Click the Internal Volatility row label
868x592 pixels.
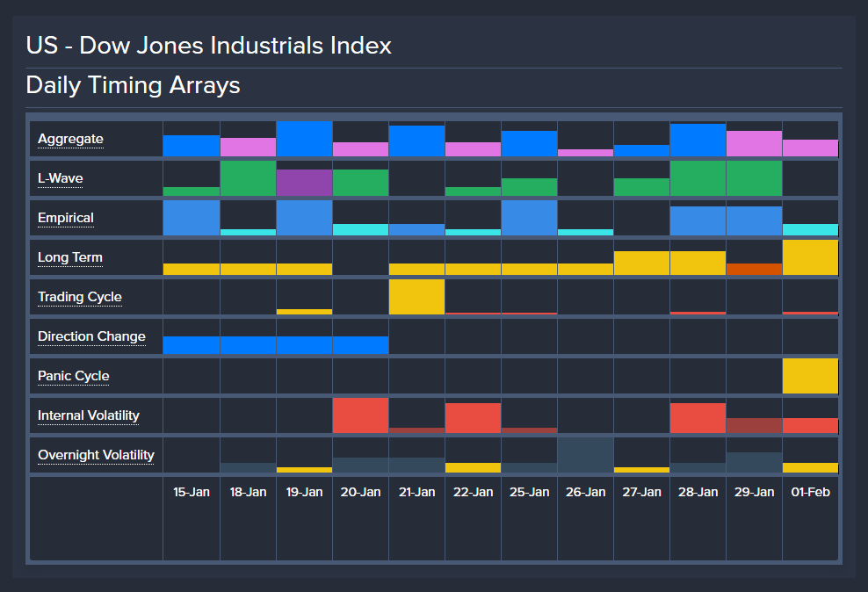coord(89,415)
